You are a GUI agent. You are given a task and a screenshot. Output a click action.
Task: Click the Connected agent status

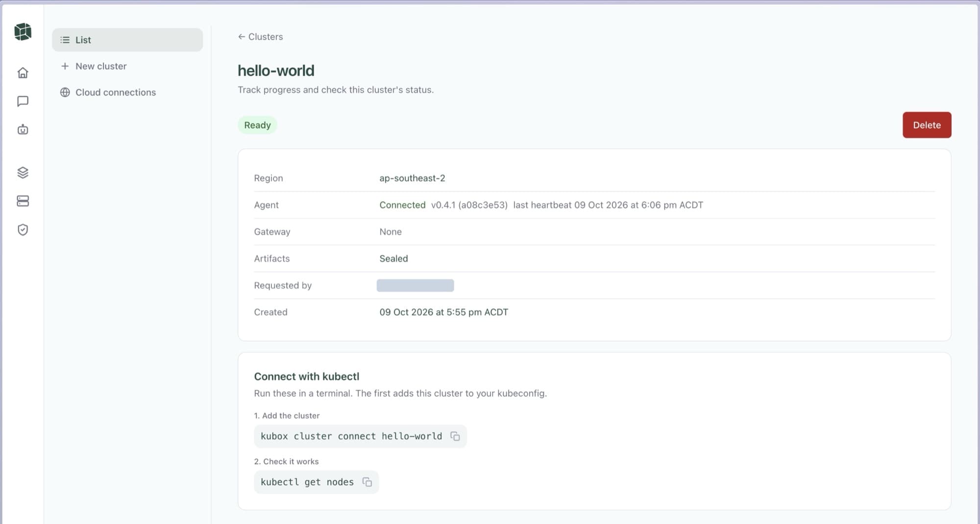[x=402, y=205]
